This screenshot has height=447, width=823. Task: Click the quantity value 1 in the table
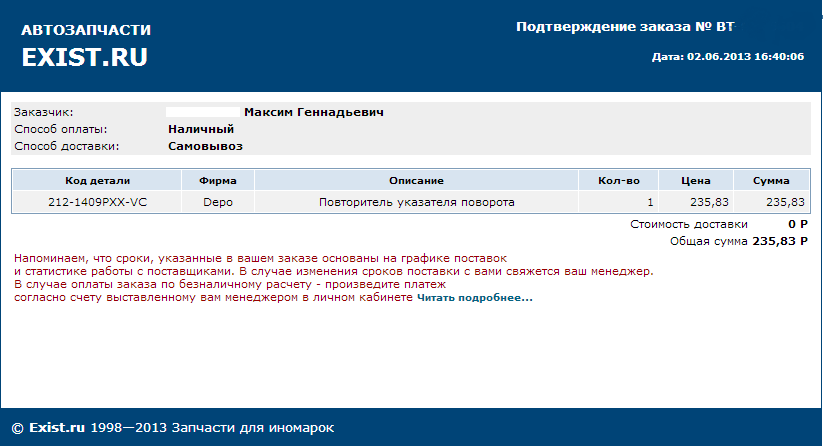pos(649,202)
